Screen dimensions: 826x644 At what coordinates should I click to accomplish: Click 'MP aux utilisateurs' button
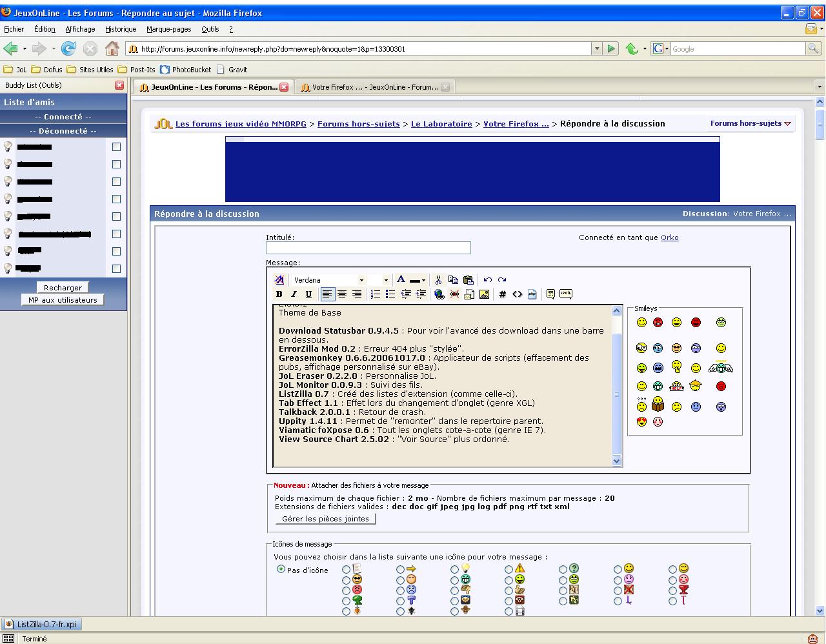click(x=63, y=300)
